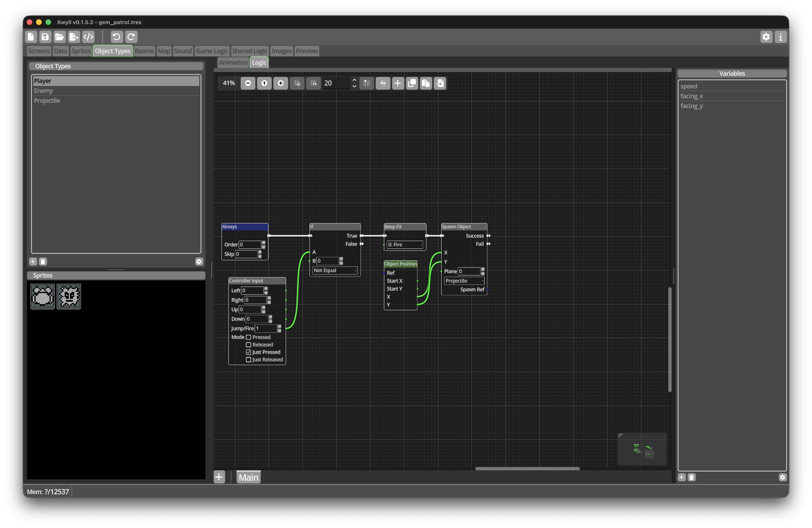Select the speed variable

click(732, 86)
